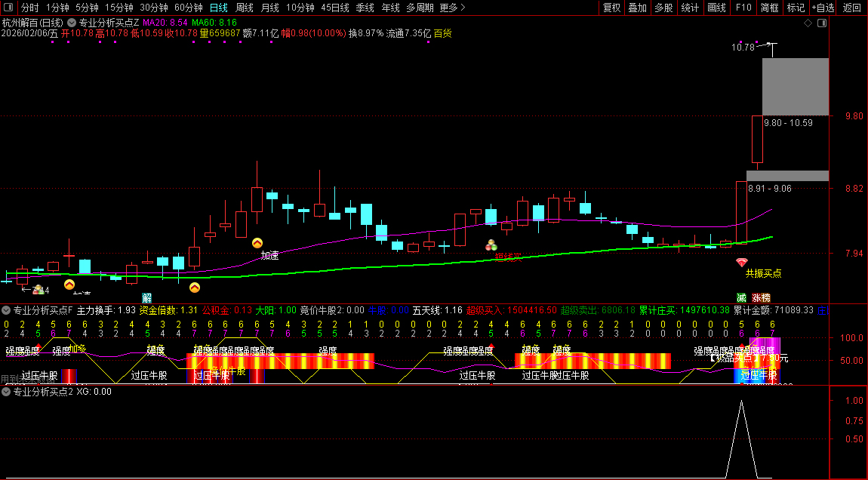Viewport: 868px width, 480px height.
Task: Switch to the 分时 tab
Action: (x=30, y=8)
